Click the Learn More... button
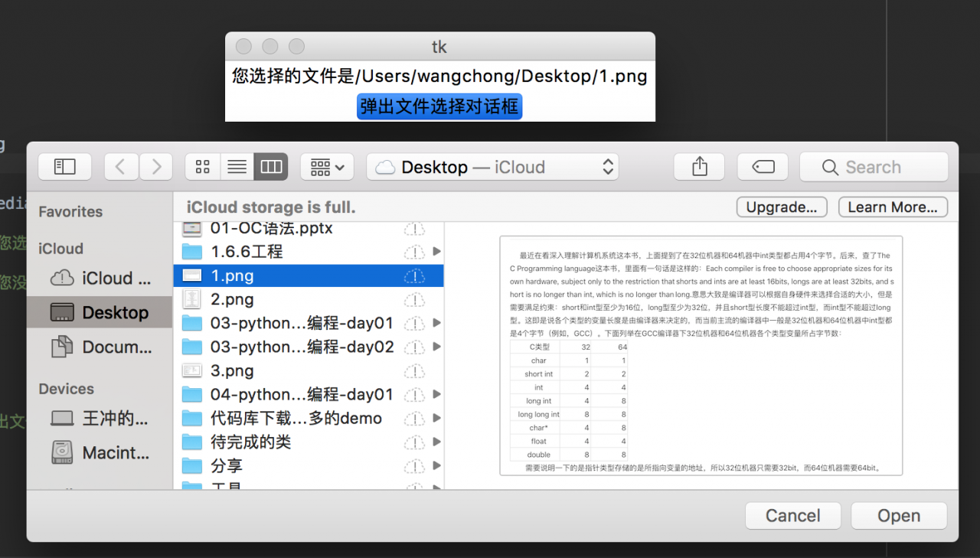Screen dimensions: 980x558 (x=893, y=207)
